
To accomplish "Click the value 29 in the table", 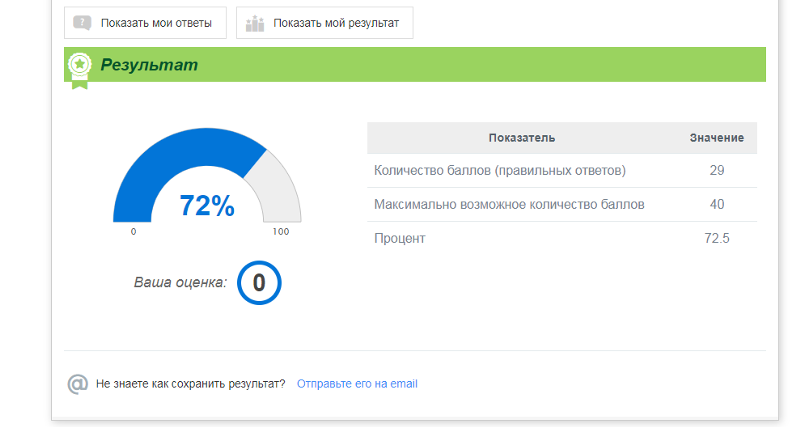I will click(717, 170).
